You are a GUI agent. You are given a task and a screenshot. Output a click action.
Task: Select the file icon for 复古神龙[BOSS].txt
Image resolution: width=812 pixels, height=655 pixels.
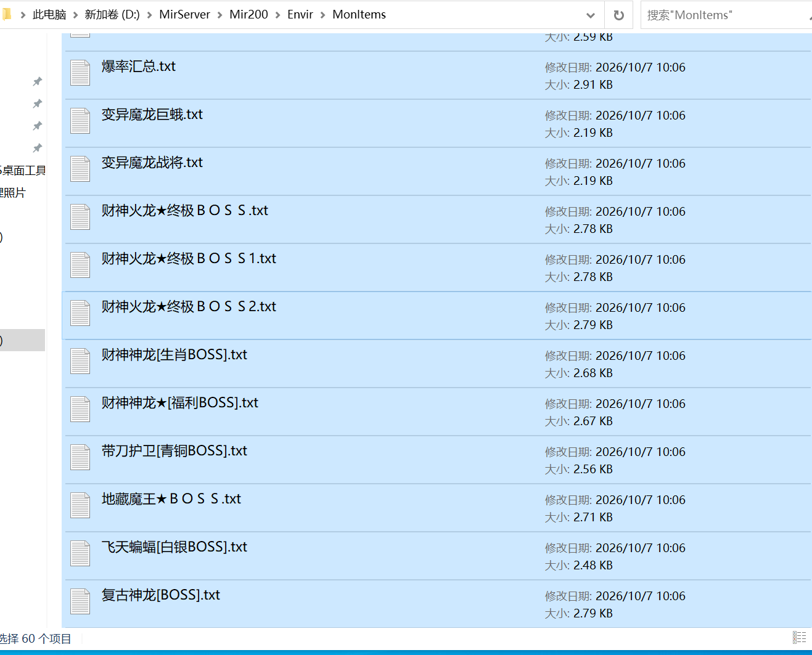tap(80, 601)
